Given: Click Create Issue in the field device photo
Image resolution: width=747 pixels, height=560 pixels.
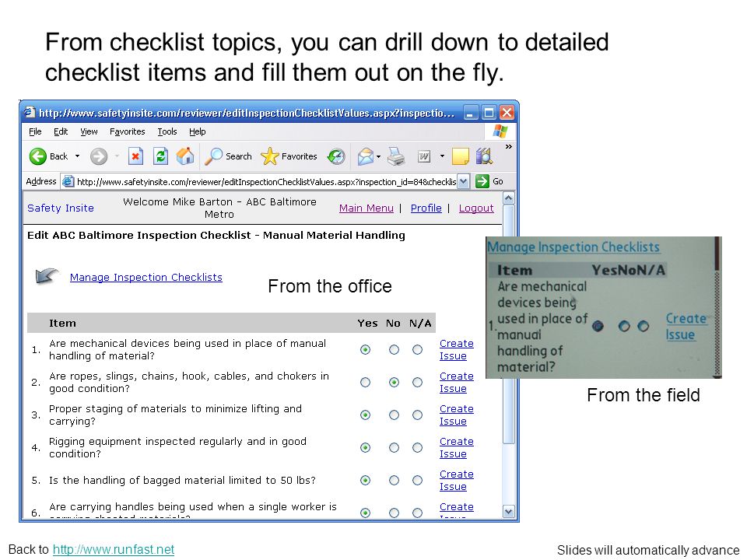Looking at the screenshot, I should (x=686, y=326).
